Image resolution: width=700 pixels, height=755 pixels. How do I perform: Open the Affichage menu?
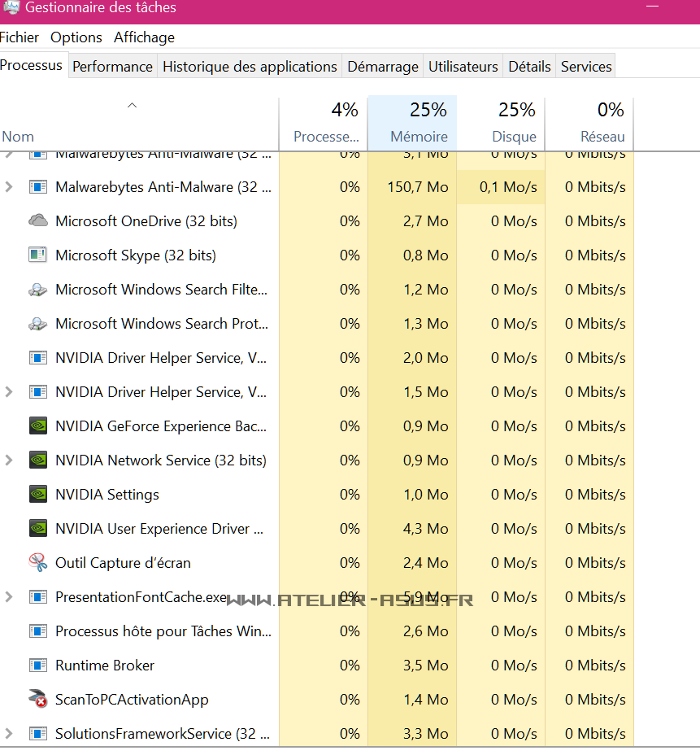pyautogui.click(x=144, y=37)
